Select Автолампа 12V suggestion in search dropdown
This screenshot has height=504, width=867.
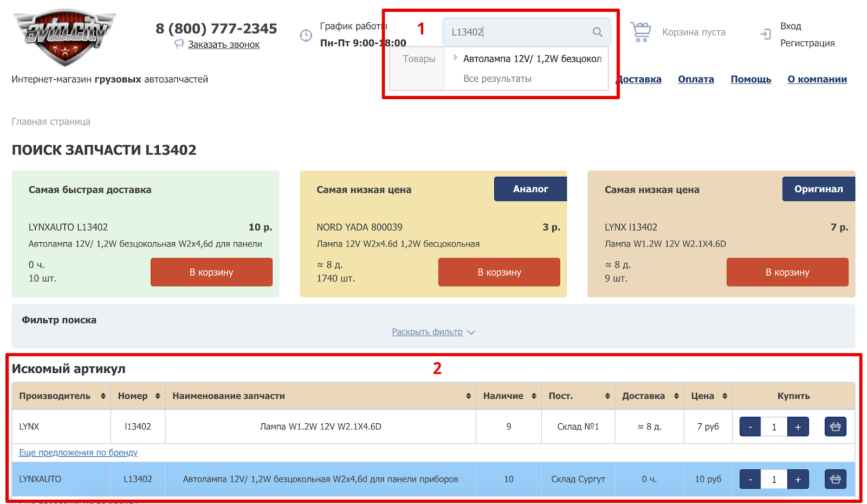(532, 59)
